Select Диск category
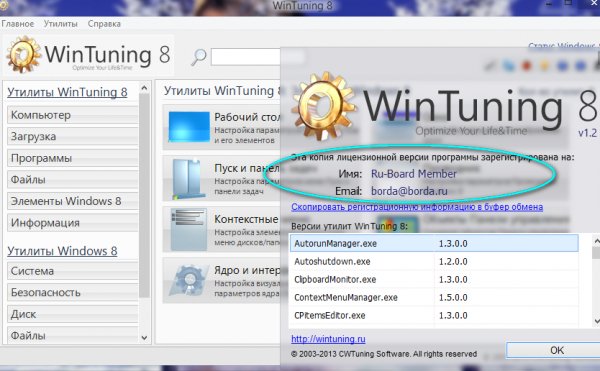 pyautogui.click(x=73, y=314)
